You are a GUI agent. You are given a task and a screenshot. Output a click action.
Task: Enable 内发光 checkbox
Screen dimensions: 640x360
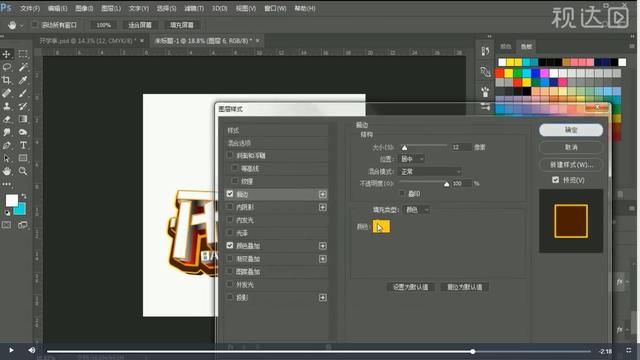[230, 220]
